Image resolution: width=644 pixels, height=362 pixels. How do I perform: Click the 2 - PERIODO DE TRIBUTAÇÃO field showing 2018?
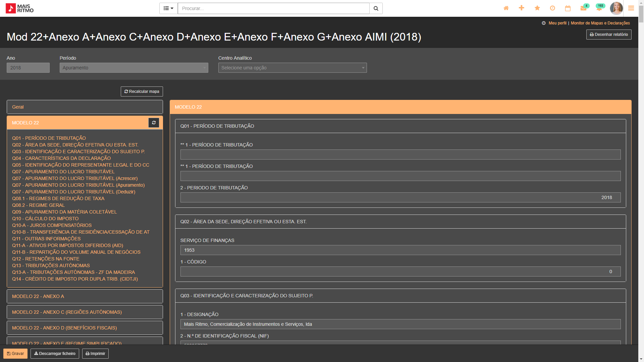point(400,197)
